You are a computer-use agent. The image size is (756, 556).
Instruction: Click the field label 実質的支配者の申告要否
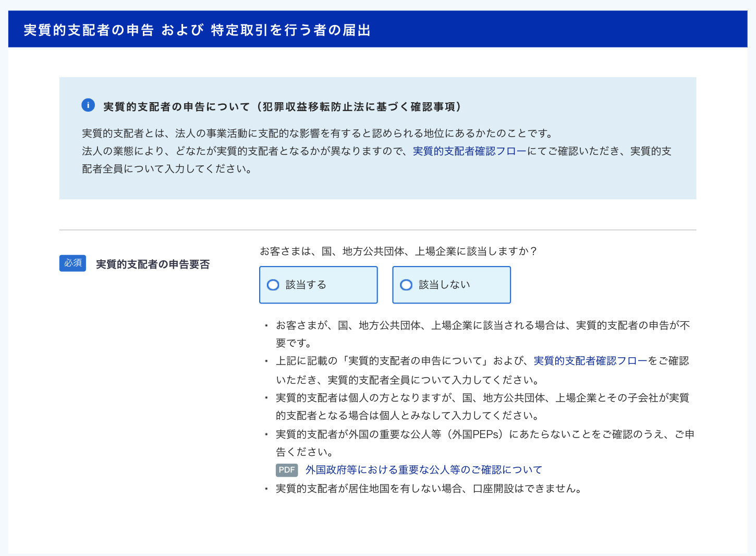(x=153, y=264)
